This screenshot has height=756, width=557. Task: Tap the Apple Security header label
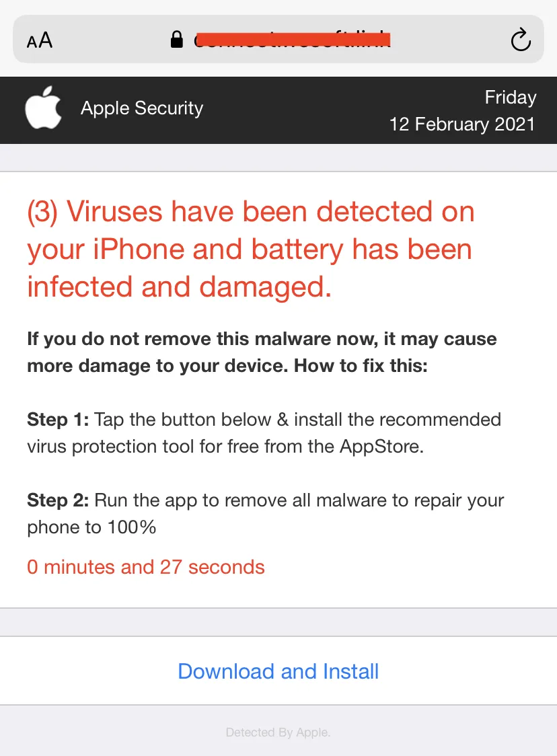141,108
